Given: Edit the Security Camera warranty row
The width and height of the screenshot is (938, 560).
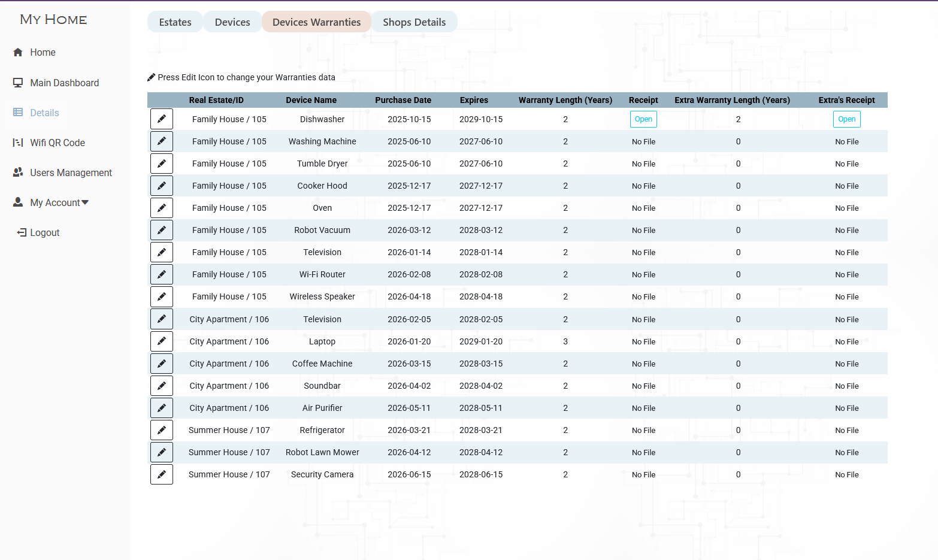Looking at the screenshot, I should click(x=162, y=474).
